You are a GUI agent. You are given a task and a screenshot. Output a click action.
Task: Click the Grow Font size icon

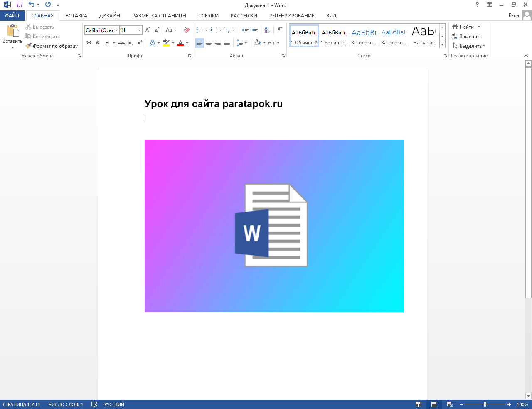point(148,30)
